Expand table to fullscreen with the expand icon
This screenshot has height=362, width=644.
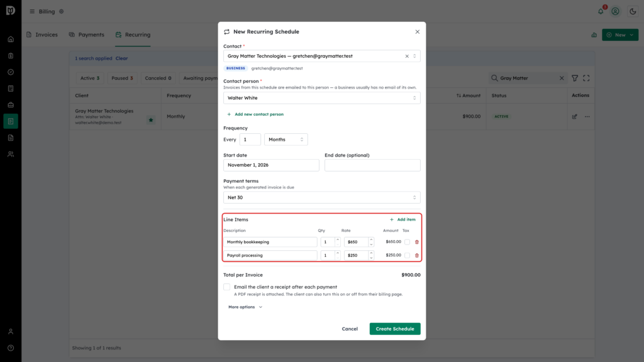tap(586, 78)
